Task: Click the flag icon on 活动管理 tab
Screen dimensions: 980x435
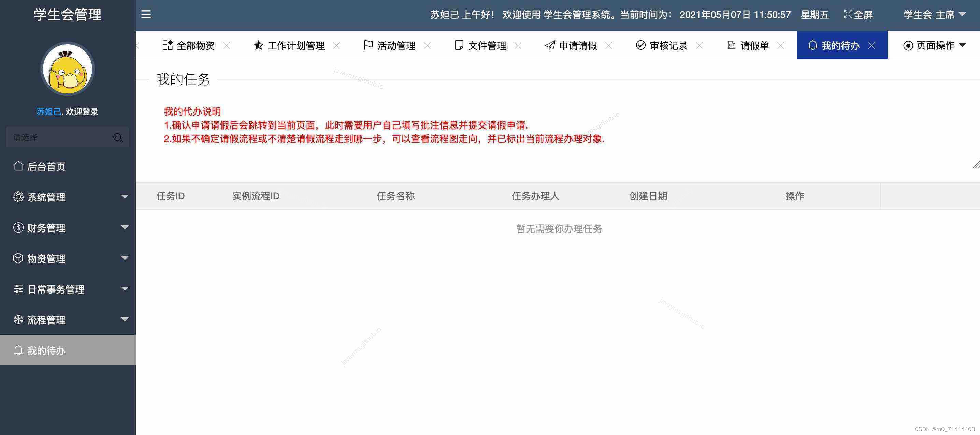Action: point(367,45)
